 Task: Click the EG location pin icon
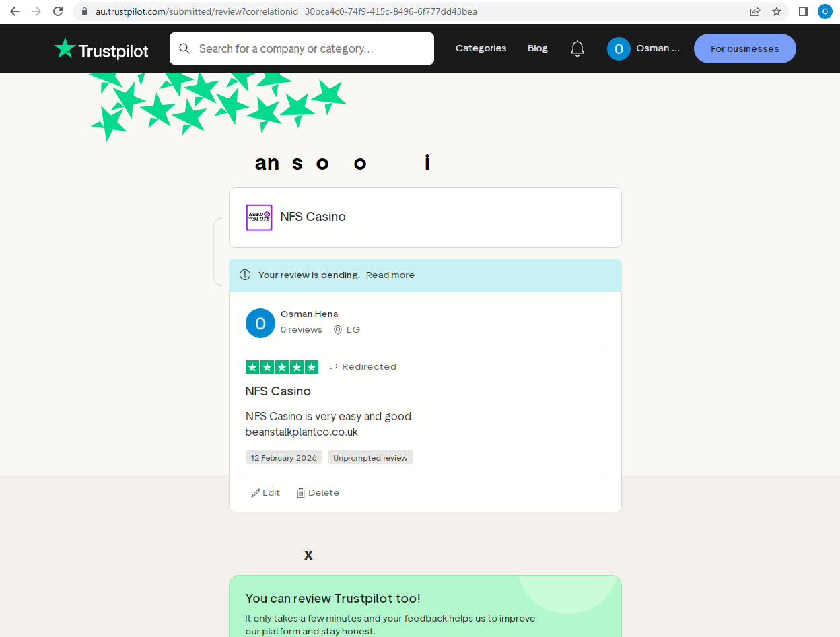click(x=338, y=330)
